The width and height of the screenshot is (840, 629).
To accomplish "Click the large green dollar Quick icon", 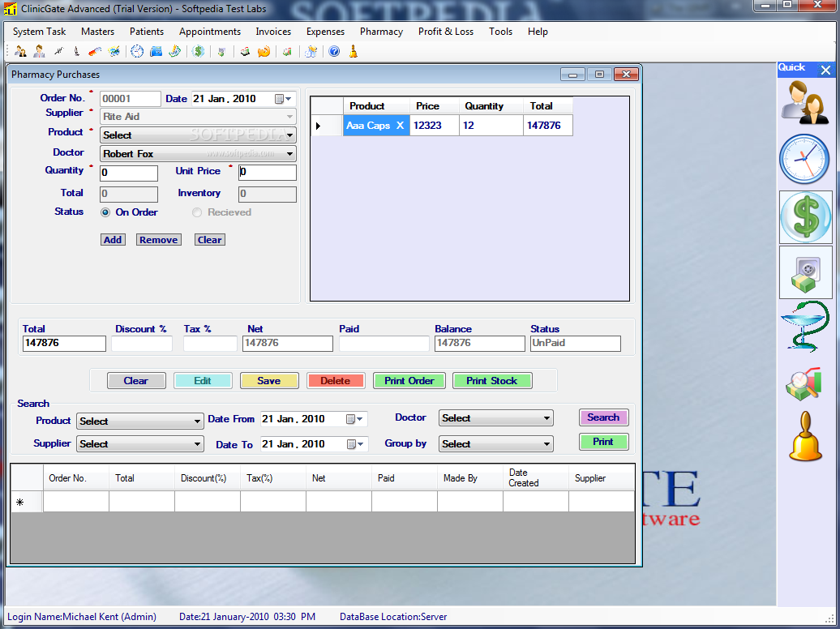I will coord(806,217).
